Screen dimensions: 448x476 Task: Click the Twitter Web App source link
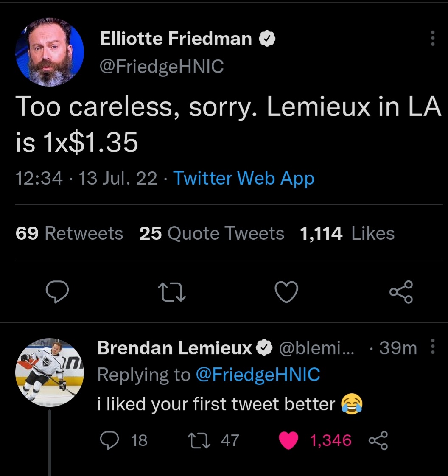(x=244, y=178)
